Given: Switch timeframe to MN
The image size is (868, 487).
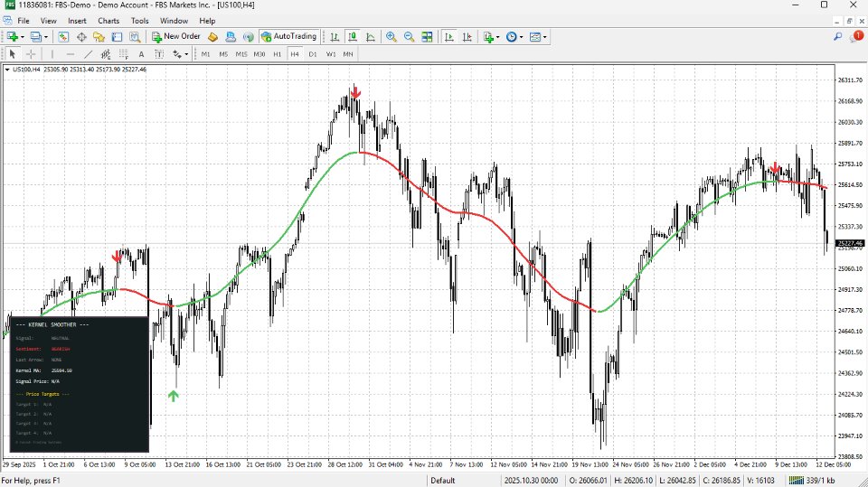Looking at the screenshot, I should 347,54.
